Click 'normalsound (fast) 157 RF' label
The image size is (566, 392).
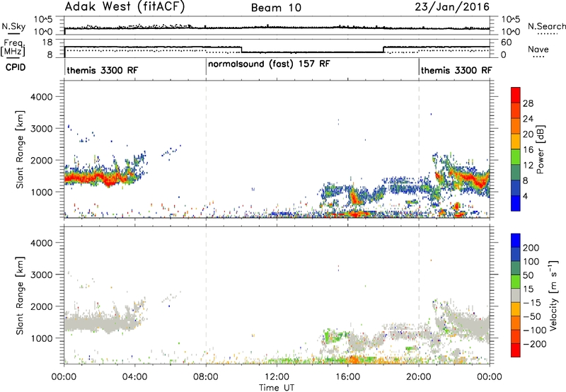(269, 64)
